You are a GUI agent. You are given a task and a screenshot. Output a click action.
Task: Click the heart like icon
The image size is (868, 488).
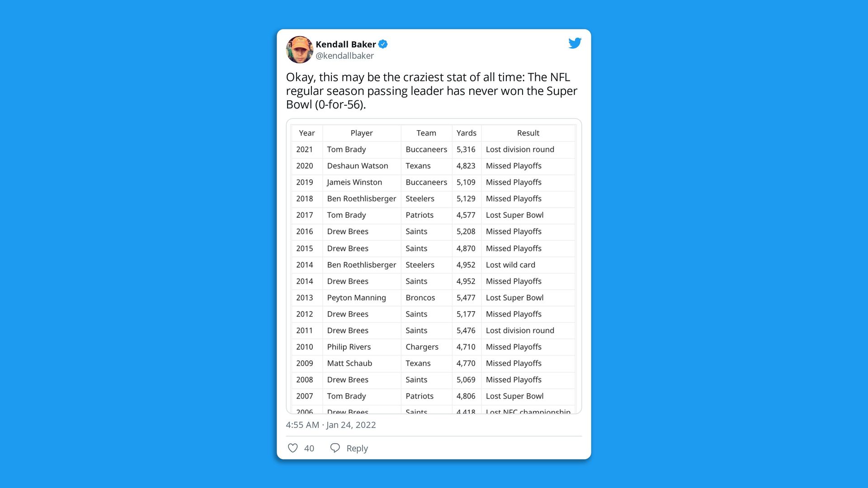point(293,448)
